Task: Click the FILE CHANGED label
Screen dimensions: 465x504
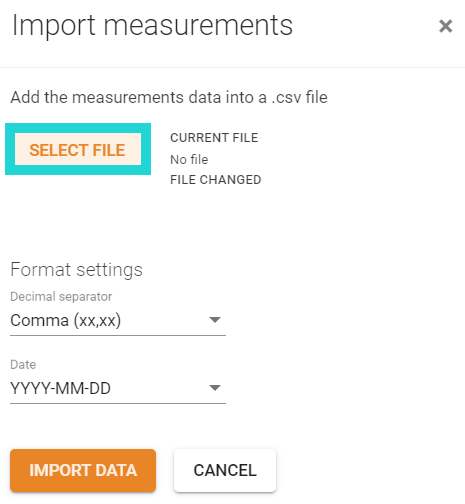Action: tap(215, 180)
